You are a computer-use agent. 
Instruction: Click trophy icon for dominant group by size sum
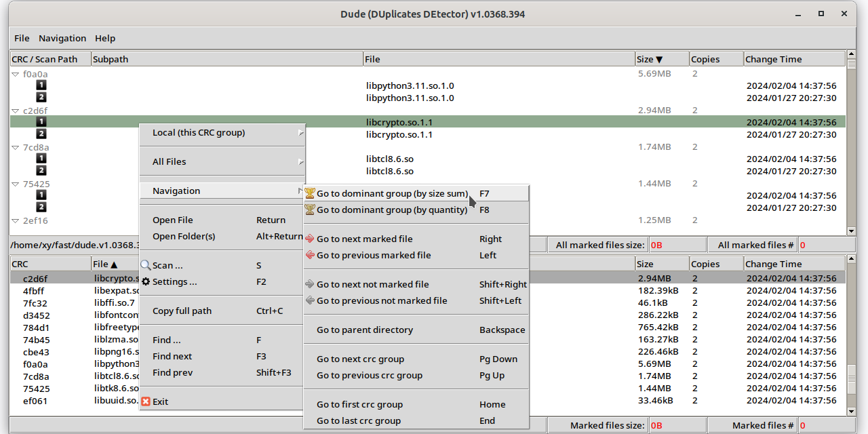[x=310, y=194]
